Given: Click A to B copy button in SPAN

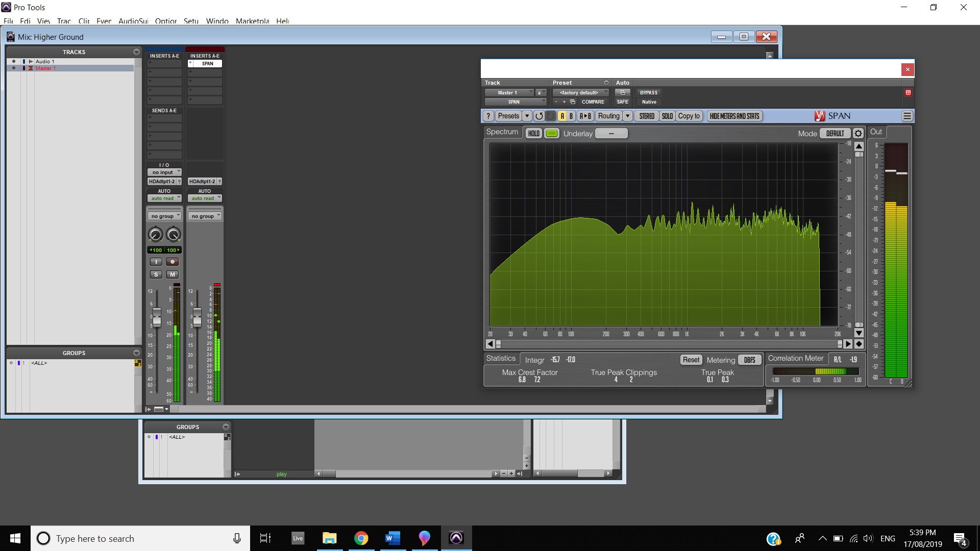Looking at the screenshot, I should (x=585, y=116).
